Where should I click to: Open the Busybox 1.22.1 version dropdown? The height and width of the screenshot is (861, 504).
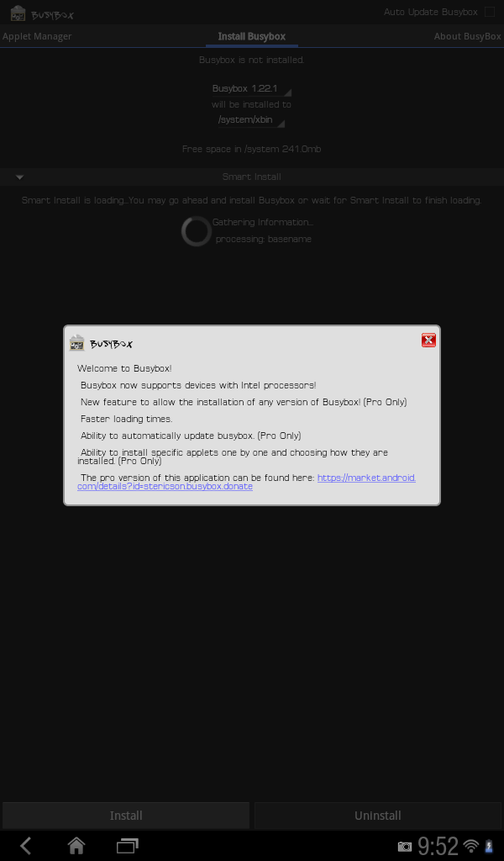pyautogui.click(x=251, y=88)
